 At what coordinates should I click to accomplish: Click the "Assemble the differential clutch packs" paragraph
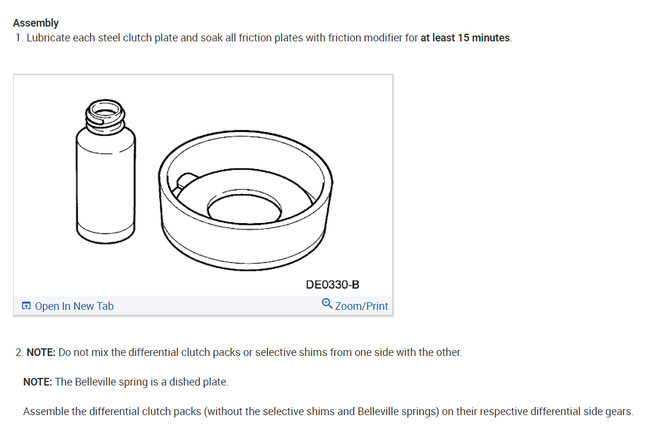point(328,411)
